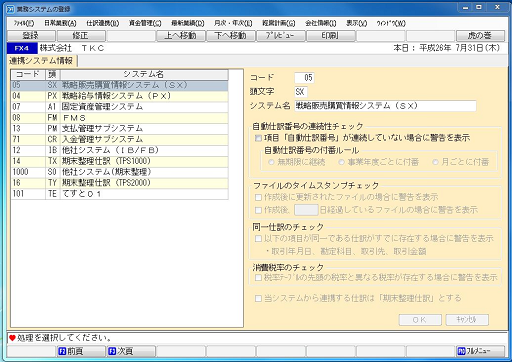Open the 会社情報(I) menu
This screenshot has height=362, width=512.
(321, 23)
